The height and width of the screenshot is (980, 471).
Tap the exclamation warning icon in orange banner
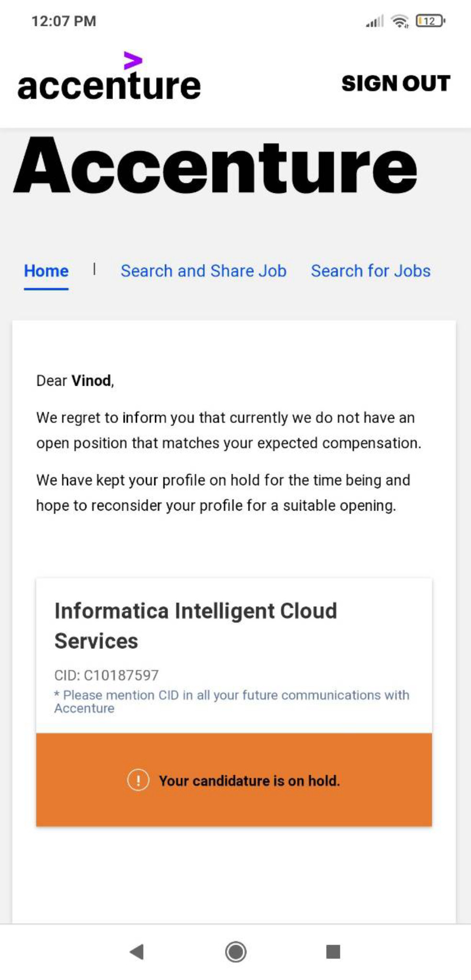[138, 780]
